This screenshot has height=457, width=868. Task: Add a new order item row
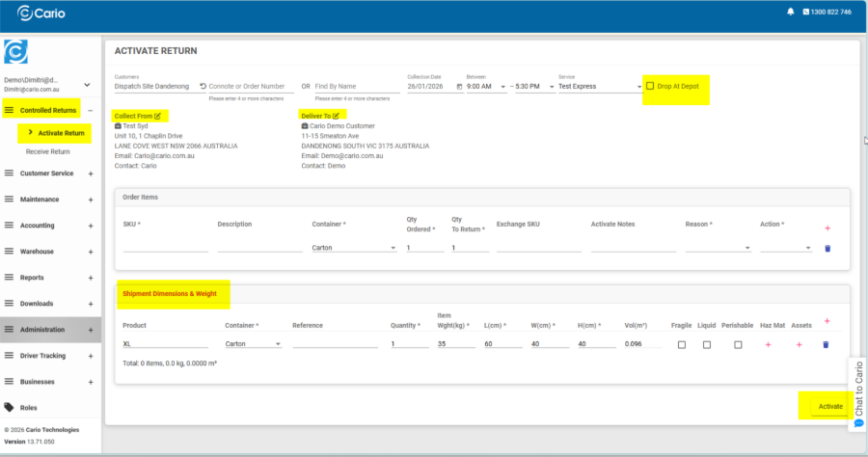[827, 228]
